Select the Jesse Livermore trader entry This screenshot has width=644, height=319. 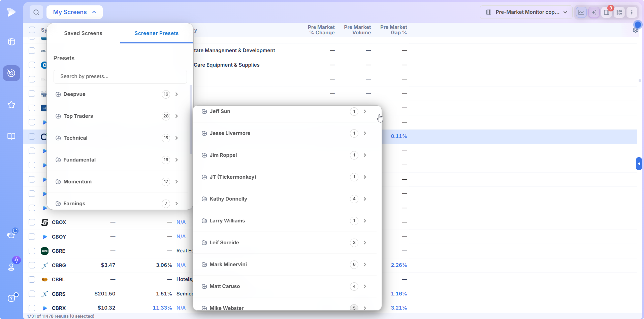(x=285, y=133)
